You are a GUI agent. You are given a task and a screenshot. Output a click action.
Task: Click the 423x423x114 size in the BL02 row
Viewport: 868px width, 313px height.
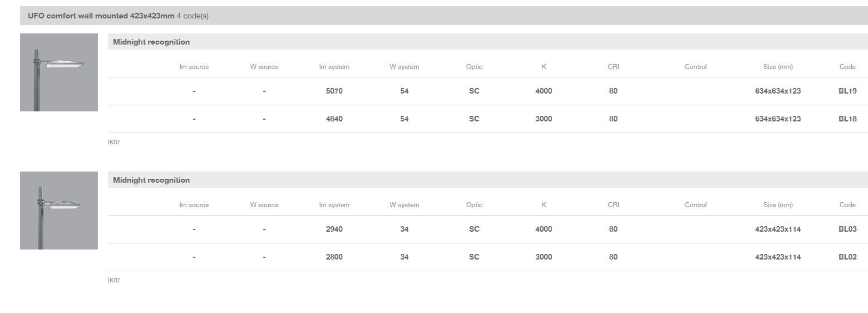point(777,257)
